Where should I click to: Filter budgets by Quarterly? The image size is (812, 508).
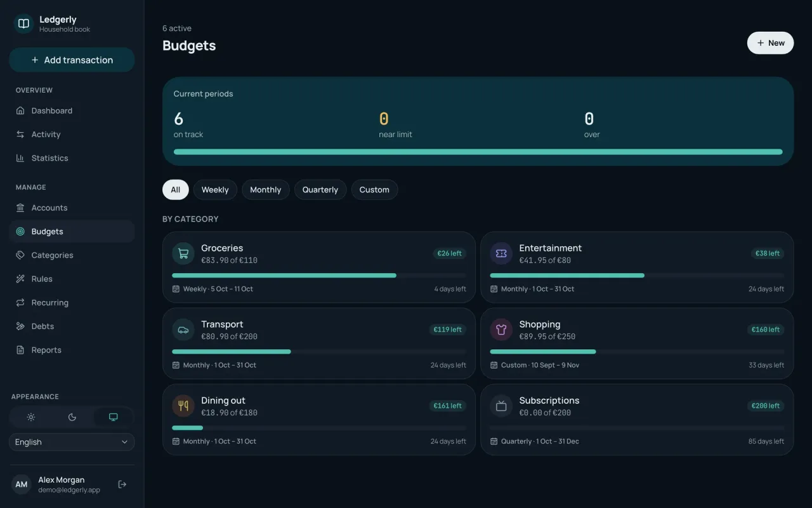pos(320,190)
